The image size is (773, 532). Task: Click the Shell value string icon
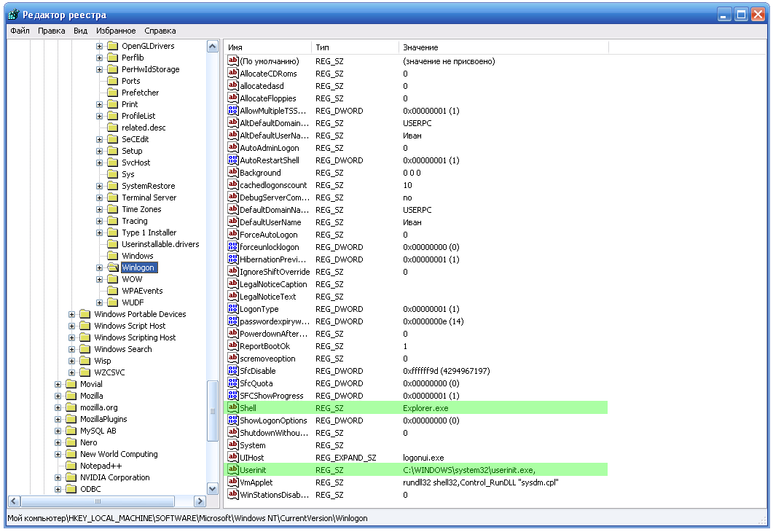point(233,408)
